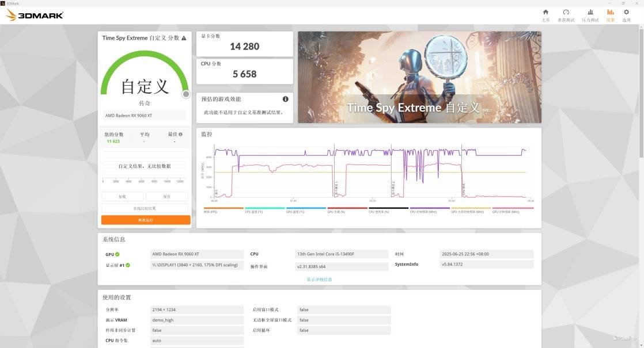
Task: Click the info icon beside 最佳 (best)
Action: click(x=180, y=135)
